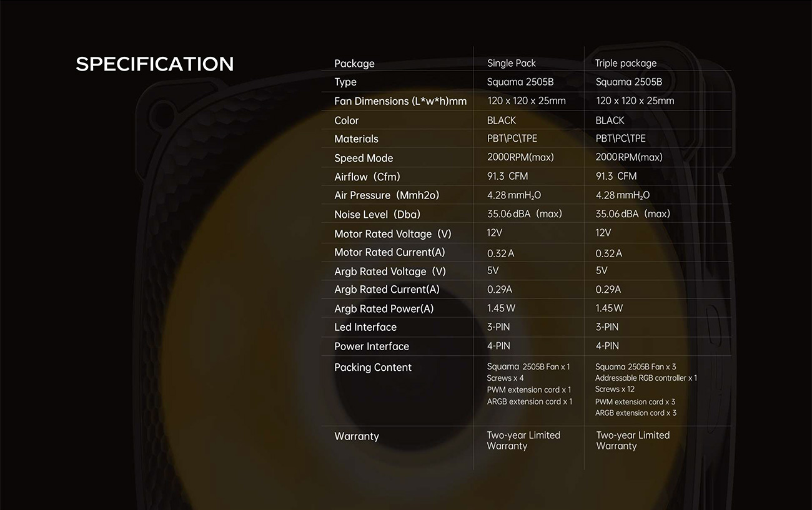Select the Triple package column header

click(x=625, y=63)
